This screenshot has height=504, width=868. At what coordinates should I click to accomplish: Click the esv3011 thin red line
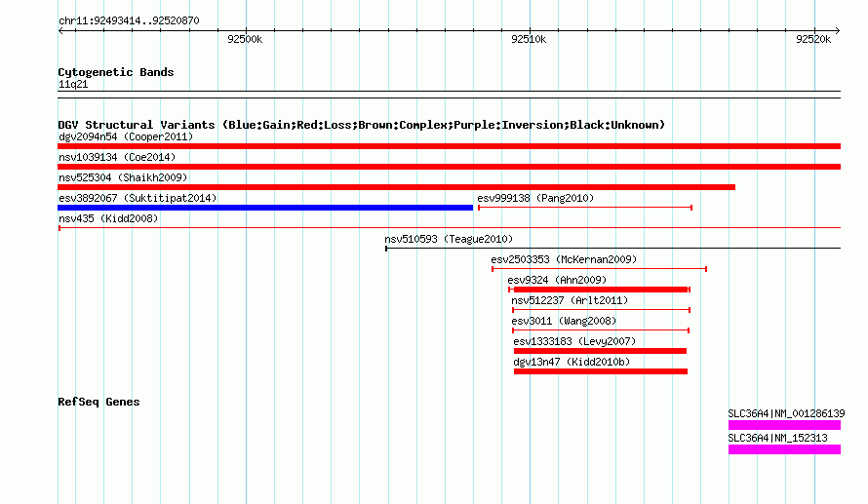tap(601, 330)
